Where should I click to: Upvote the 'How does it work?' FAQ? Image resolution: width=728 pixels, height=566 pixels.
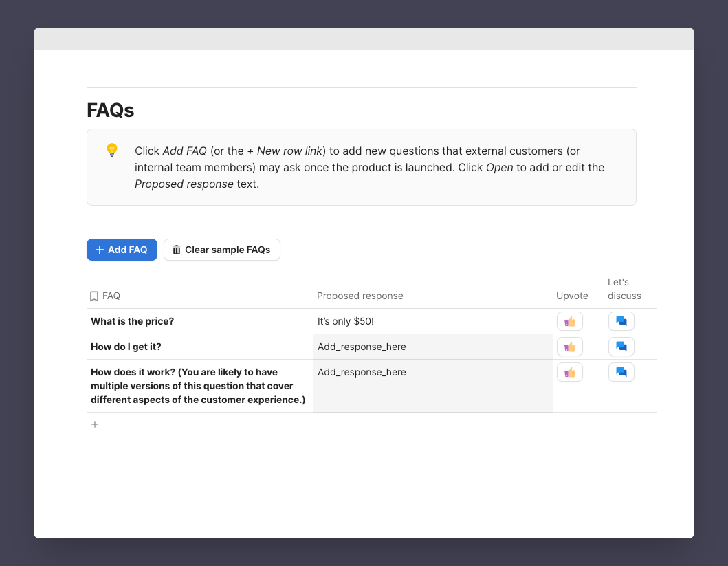point(569,372)
